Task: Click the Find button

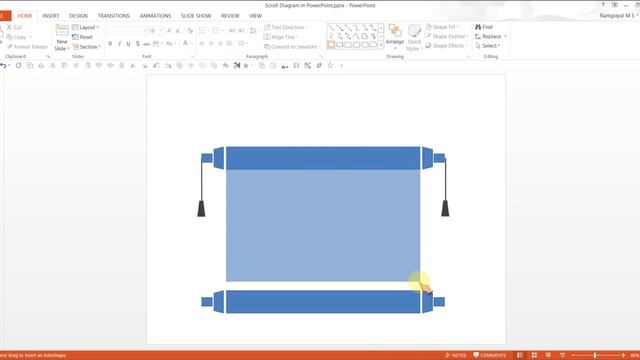Action: click(484, 27)
